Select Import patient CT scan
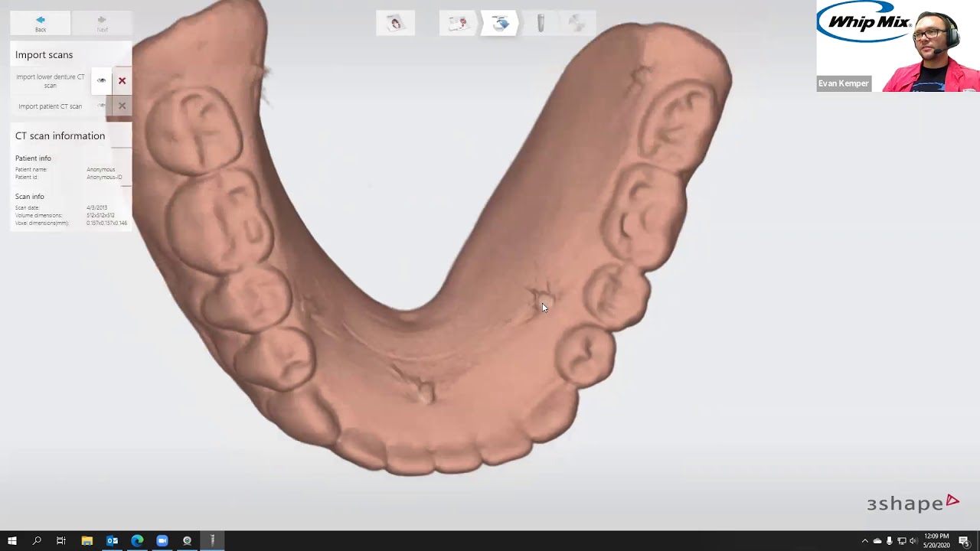Viewport: 980px width, 551px height. tap(50, 106)
